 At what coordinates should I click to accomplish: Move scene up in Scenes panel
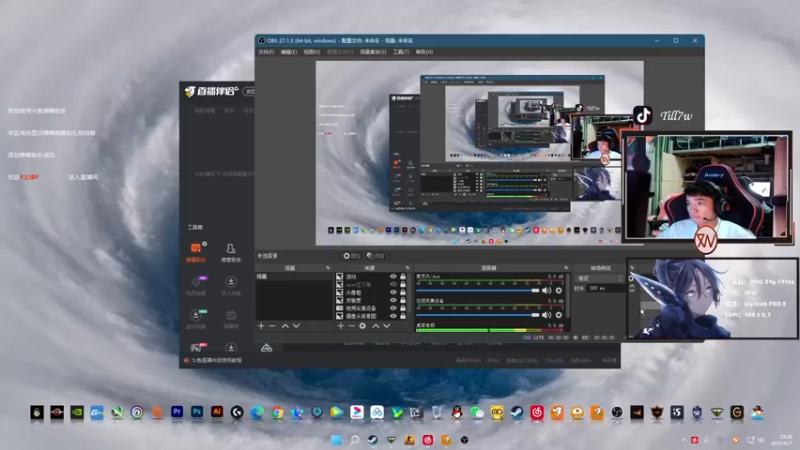tap(285, 326)
